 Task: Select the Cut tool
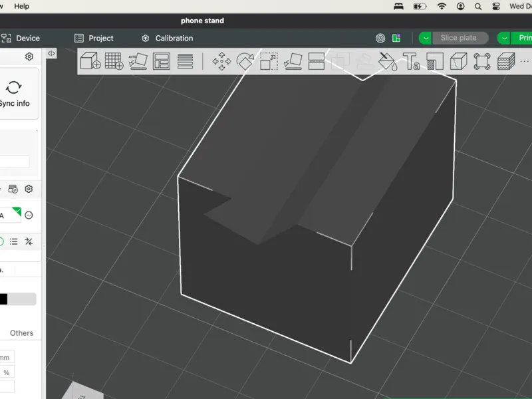(x=317, y=61)
